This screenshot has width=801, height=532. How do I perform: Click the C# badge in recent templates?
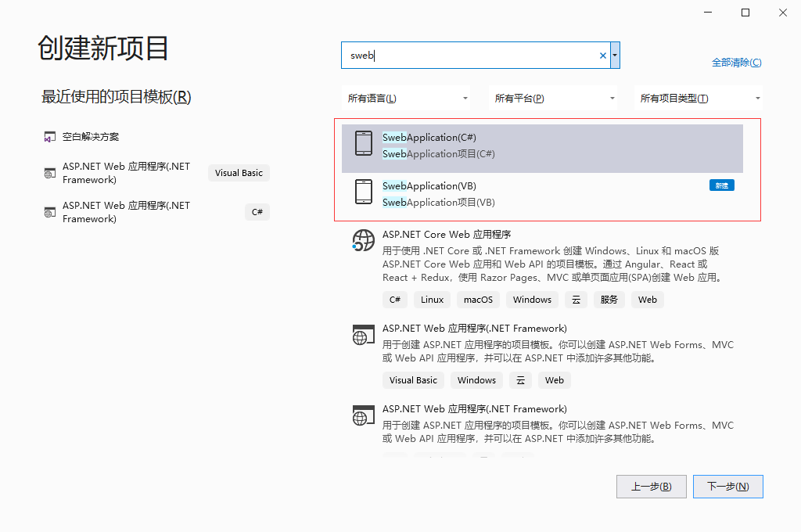[x=257, y=212]
